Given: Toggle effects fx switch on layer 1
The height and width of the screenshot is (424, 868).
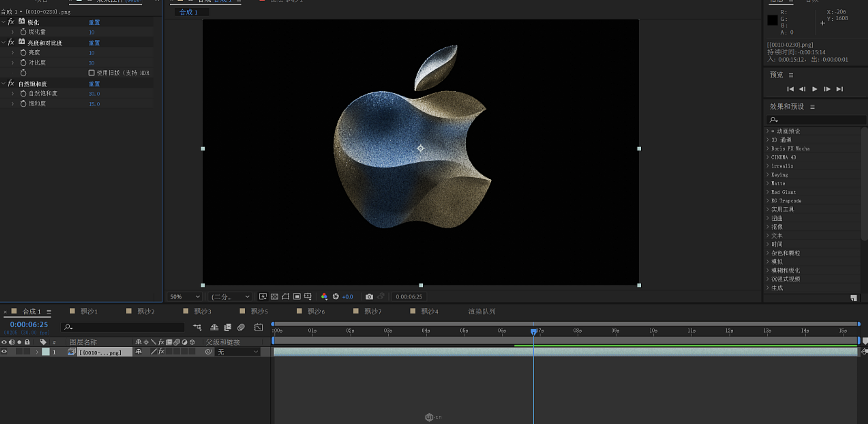Looking at the screenshot, I should pos(161,352).
